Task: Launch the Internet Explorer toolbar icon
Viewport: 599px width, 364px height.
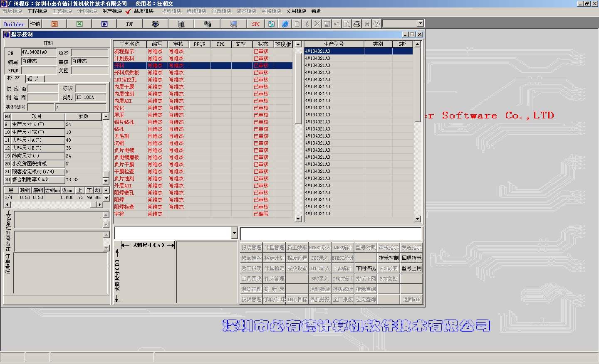Action: click(285, 24)
